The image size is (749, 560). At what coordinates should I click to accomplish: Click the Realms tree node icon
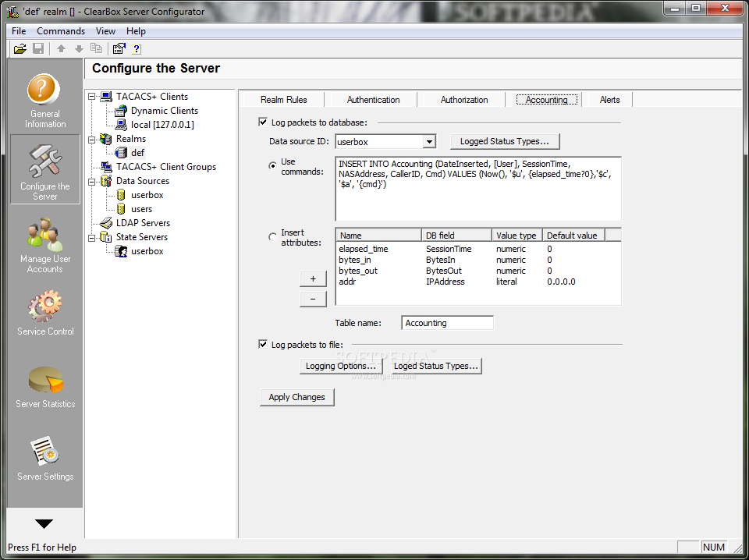click(106, 139)
